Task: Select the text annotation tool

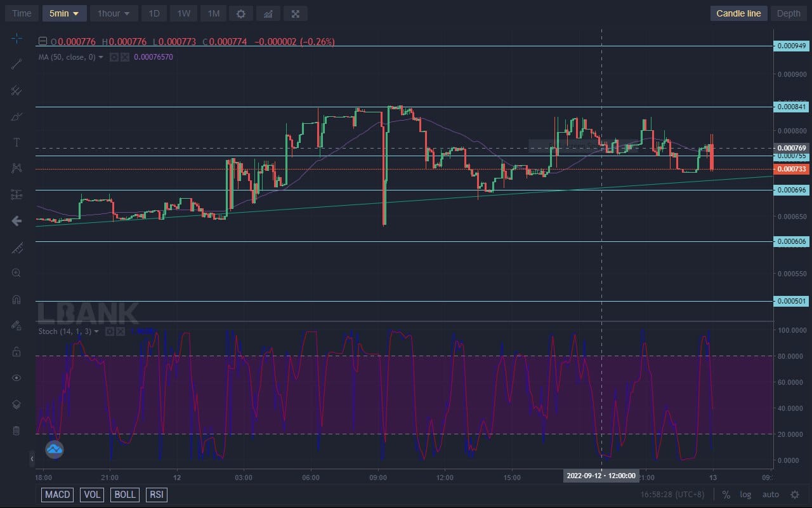Action: (x=16, y=142)
